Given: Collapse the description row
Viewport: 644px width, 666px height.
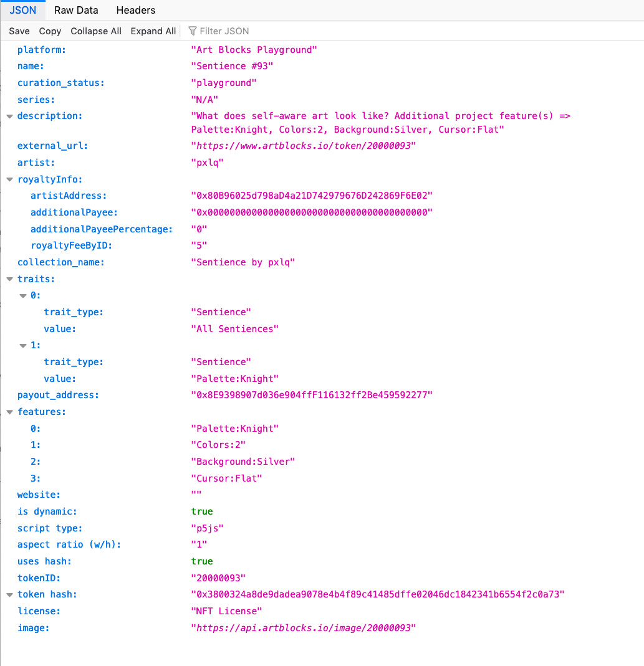Looking at the screenshot, I should (10, 117).
